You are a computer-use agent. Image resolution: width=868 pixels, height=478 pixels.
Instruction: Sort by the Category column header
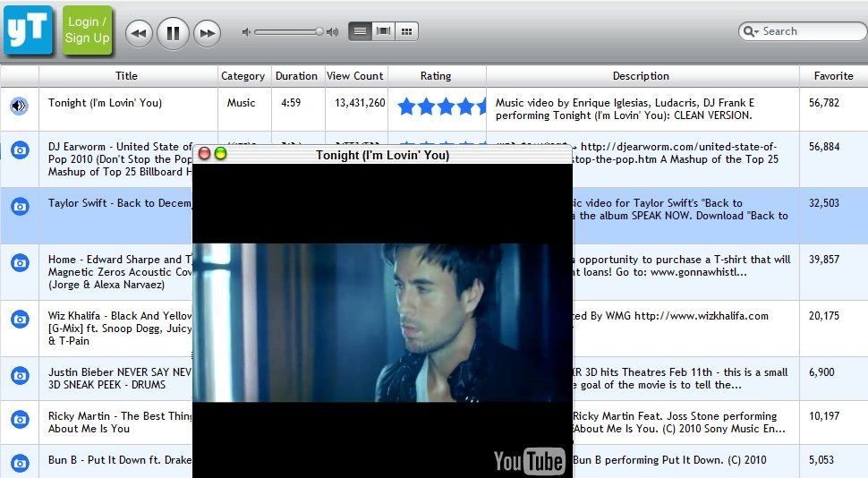243,76
